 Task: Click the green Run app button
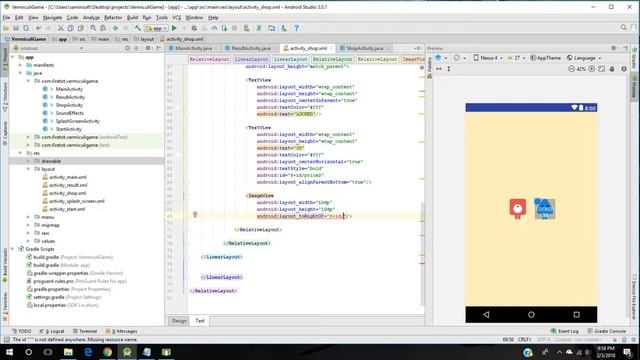[x=174, y=28]
